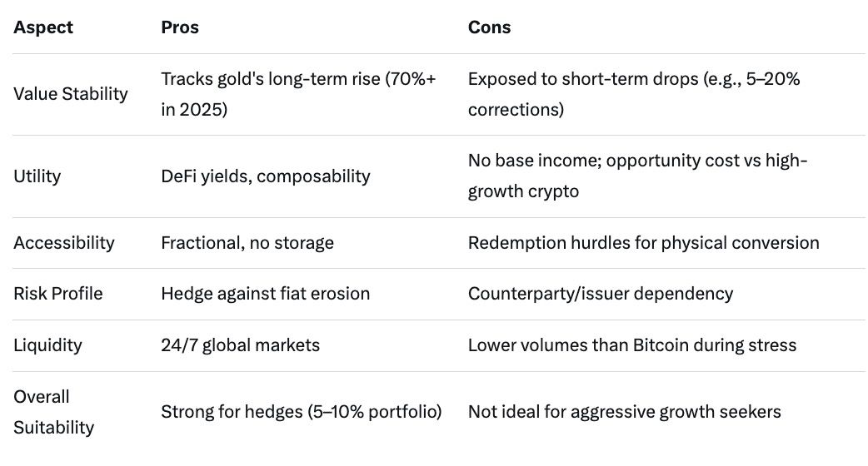
Task: Click the Pros column header
Action: [179, 27]
